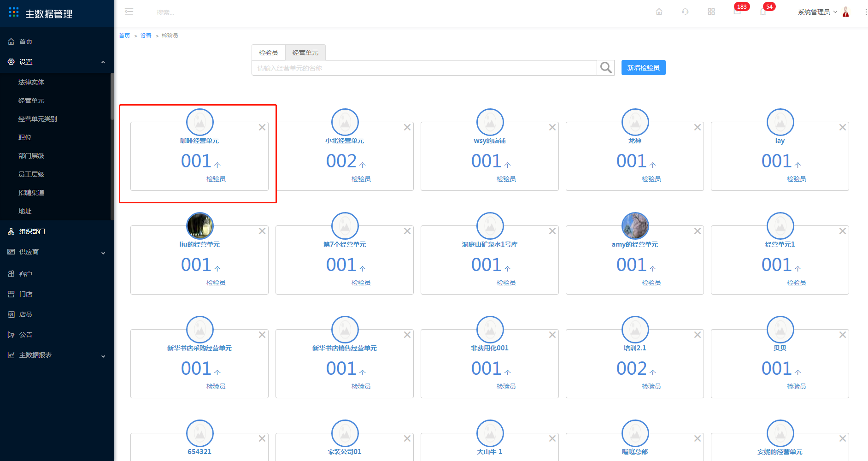The height and width of the screenshot is (461, 868).
Task: Click the user avatar icon
Action: (x=846, y=12)
